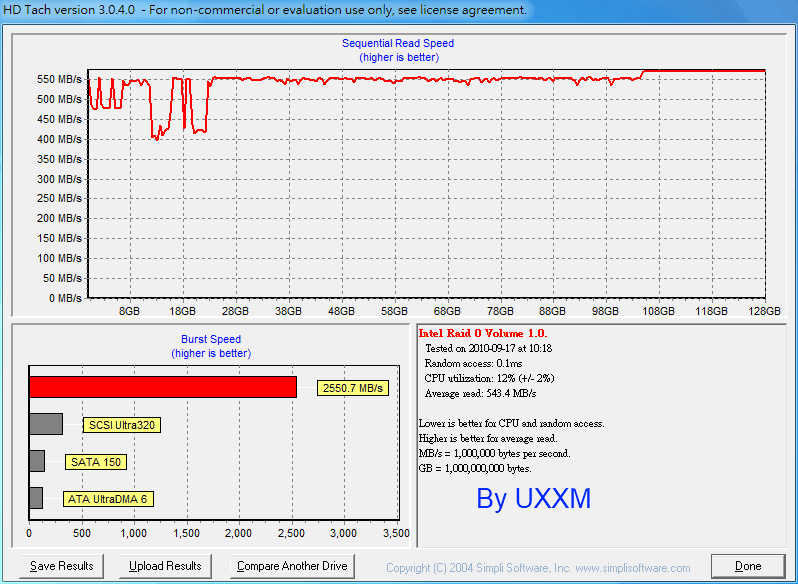Click the Random access: 0.1ms text
The width and height of the screenshot is (798, 584).
click(473, 363)
